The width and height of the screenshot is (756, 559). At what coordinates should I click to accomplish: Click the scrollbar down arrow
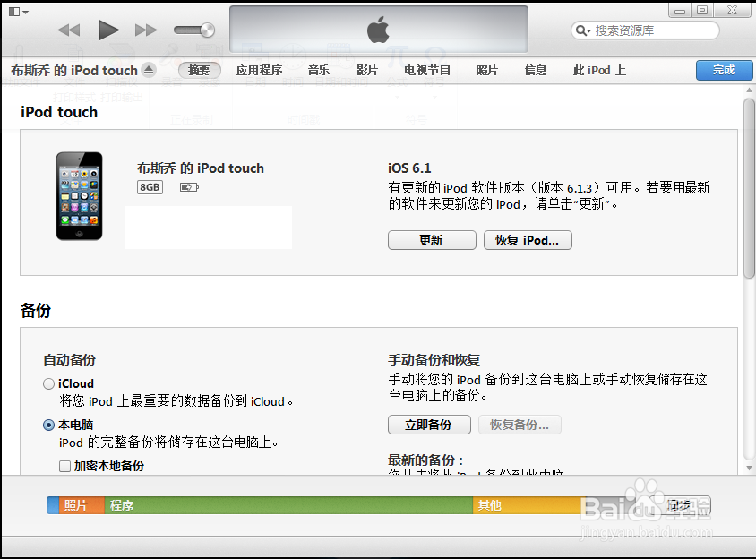click(749, 468)
